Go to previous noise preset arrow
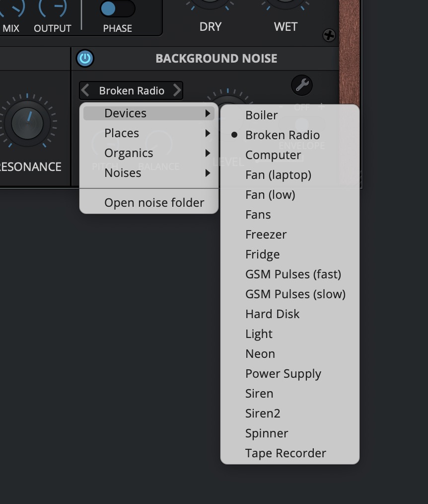The width and height of the screenshot is (428, 504). coord(85,90)
